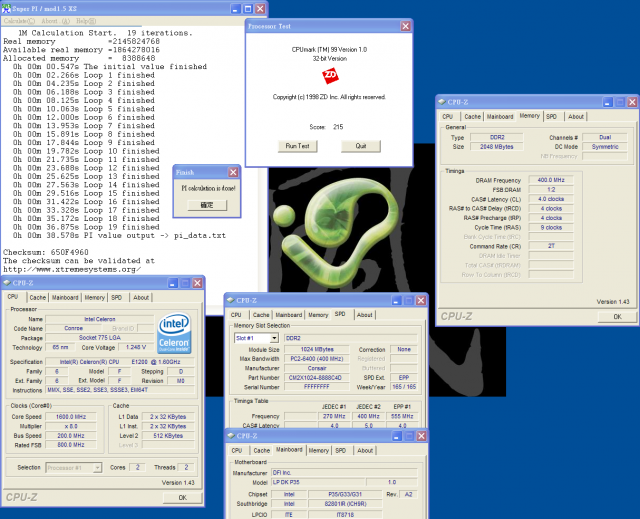This screenshot has width=640, height=519.
Task: Switch to SPD tab in Memory window
Action: [551, 116]
